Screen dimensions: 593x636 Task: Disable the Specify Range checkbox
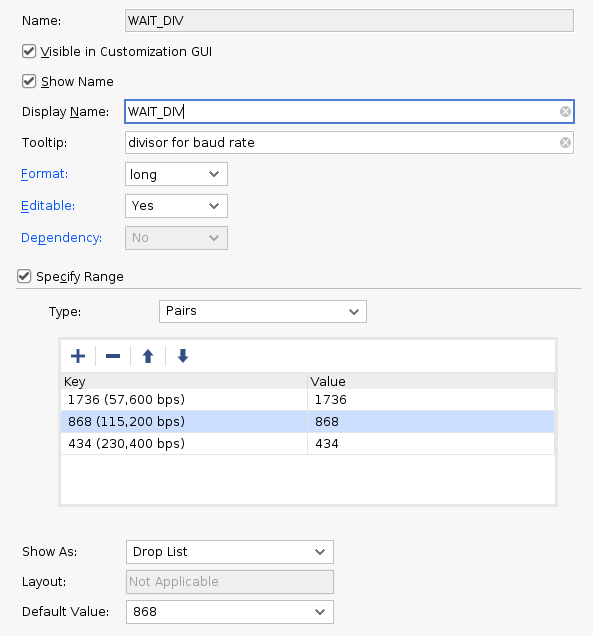pos(24,277)
